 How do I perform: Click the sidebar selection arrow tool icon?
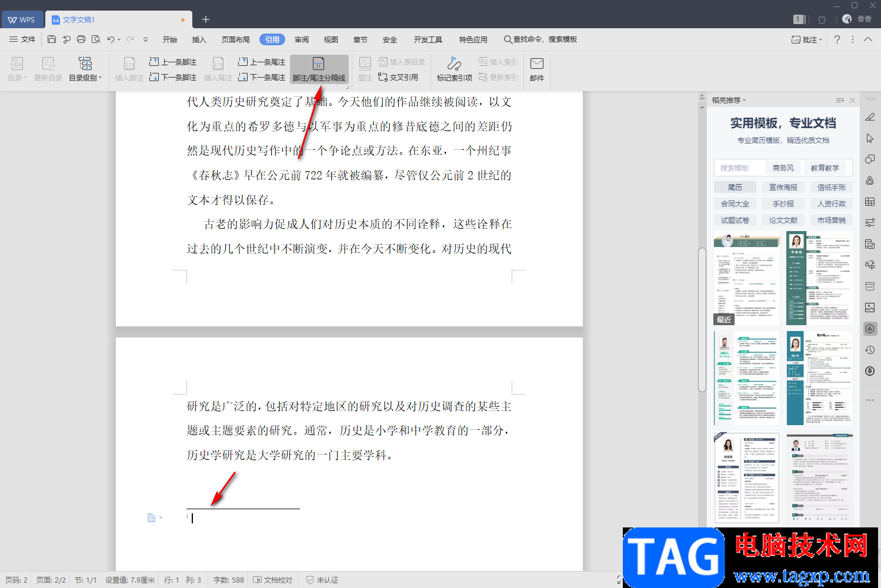870,138
